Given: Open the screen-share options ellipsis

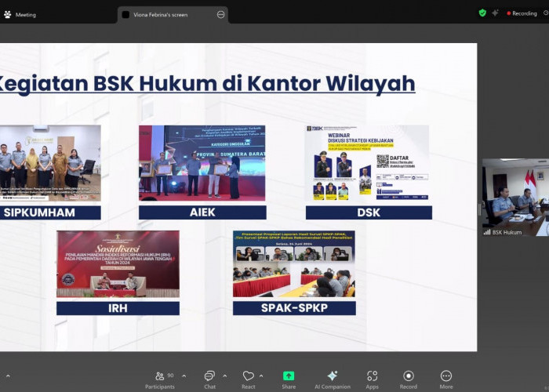Looking at the screenshot, I should [x=220, y=14].
